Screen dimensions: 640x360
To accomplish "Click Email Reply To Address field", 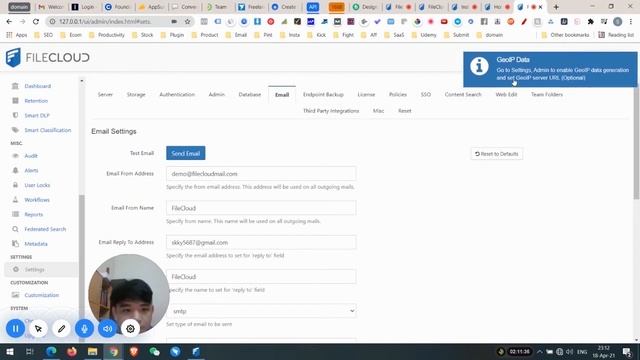I will 261,242.
